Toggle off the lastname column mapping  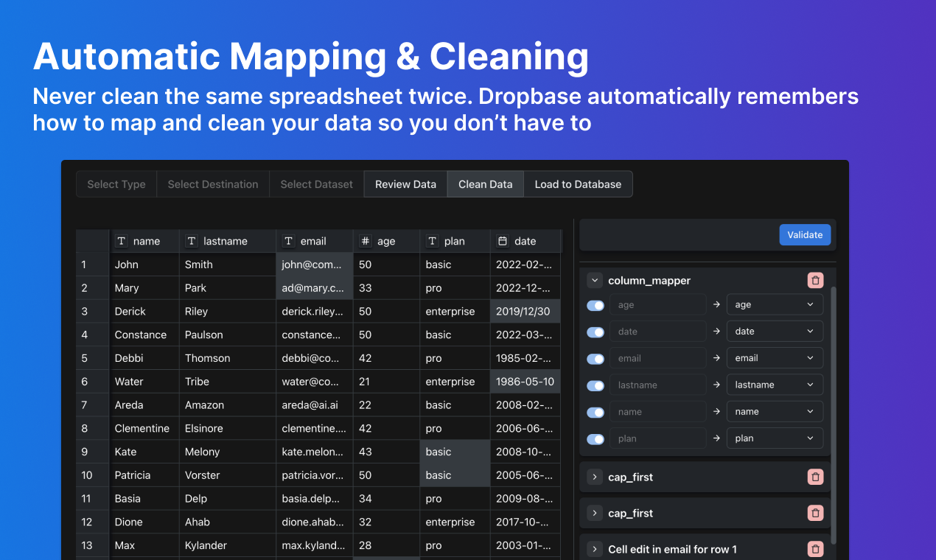pos(596,385)
